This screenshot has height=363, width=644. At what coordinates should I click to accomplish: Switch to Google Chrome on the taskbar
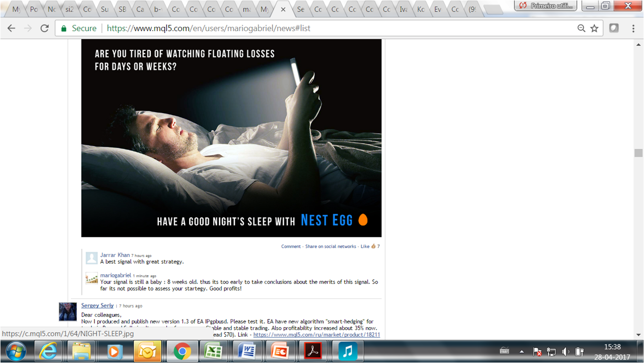pos(182,352)
